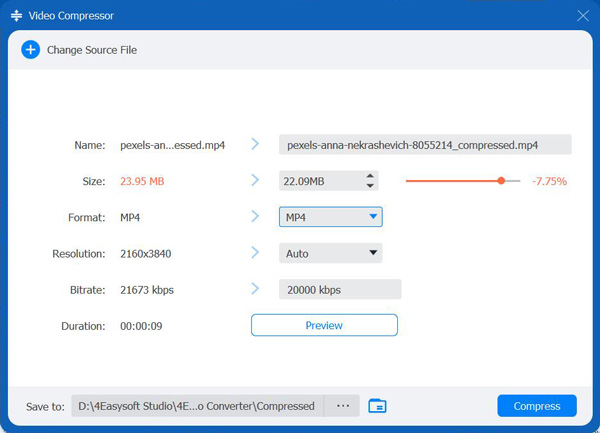Click the blue plus Change Source File icon
Image resolution: width=600 pixels, height=433 pixels.
click(x=31, y=50)
